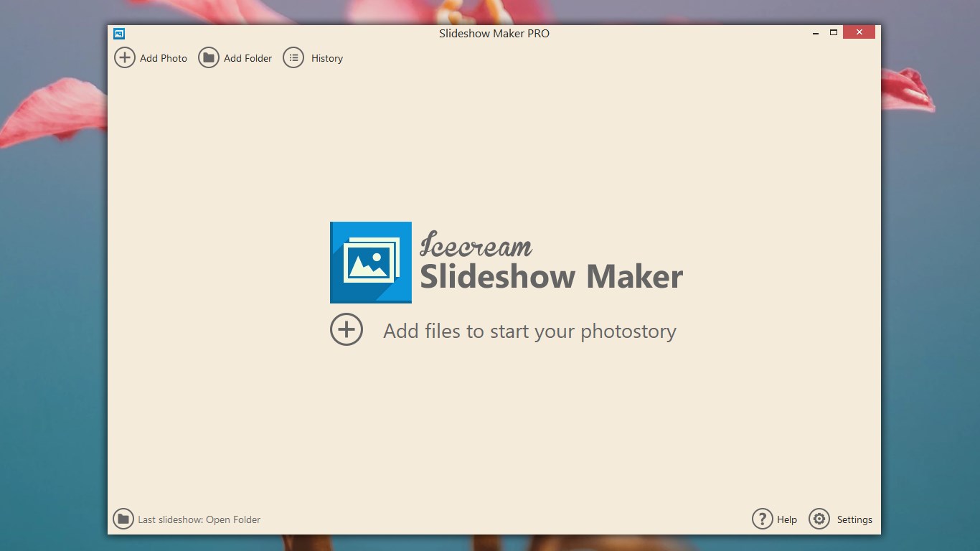980x551 pixels.
Task: Click the Help question mark icon
Action: [x=762, y=519]
